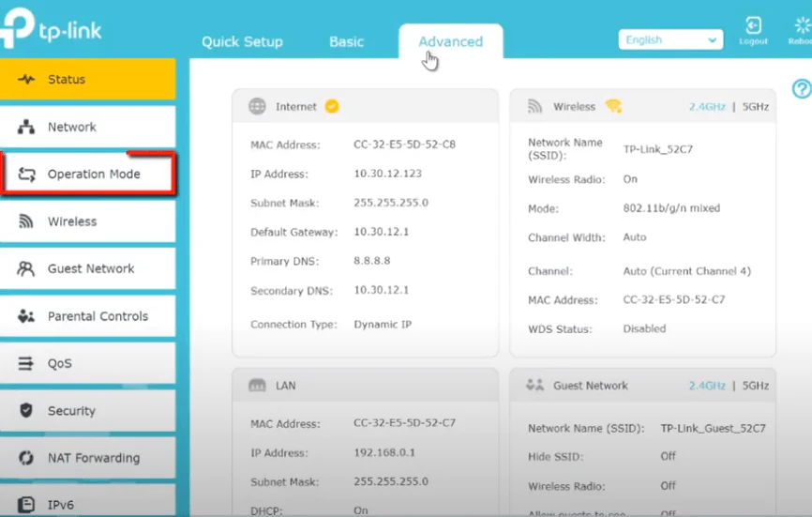This screenshot has height=517, width=812.
Task: Switch Wireless panel to 5GHz
Action: (x=756, y=107)
